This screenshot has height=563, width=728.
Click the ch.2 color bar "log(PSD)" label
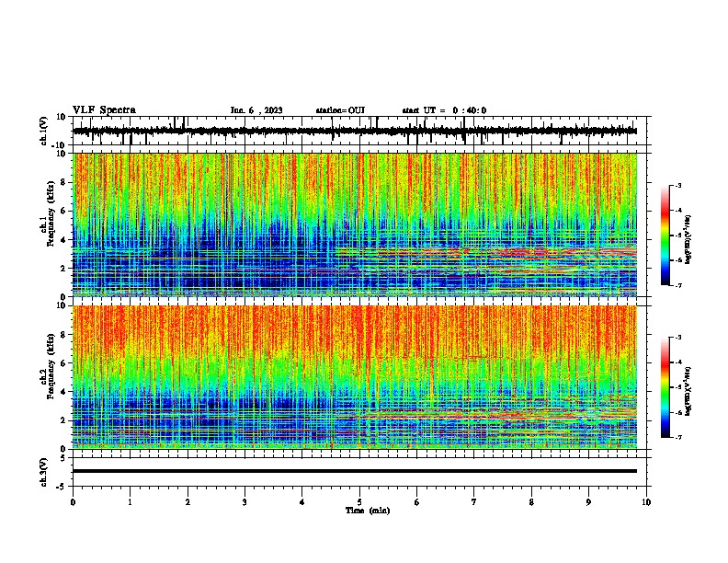[x=688, y=391]
